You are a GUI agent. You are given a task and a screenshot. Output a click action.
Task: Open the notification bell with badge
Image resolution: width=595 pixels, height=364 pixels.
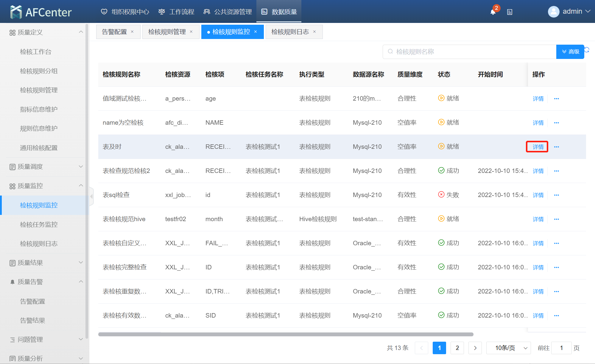tap(493, 12)
